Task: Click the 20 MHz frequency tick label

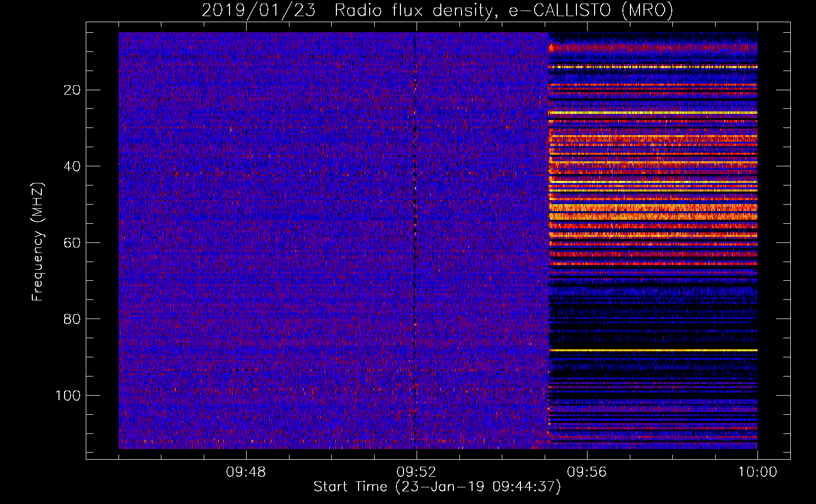Action: pos(72,90)
